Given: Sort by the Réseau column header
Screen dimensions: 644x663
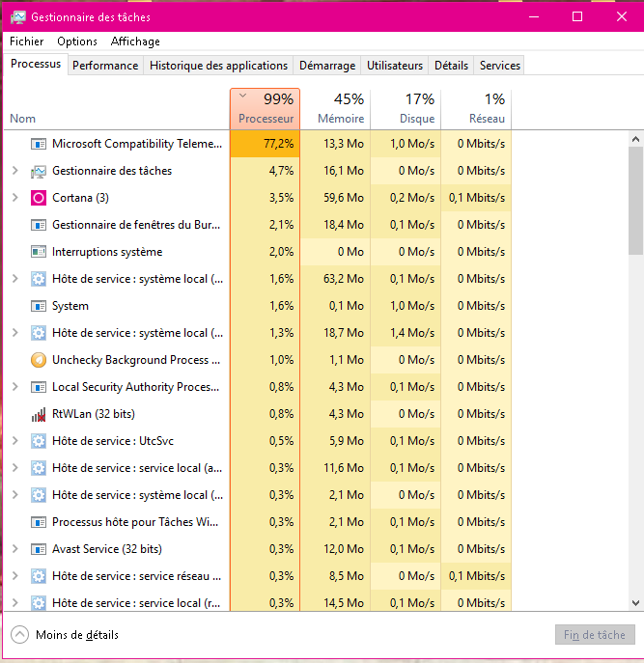Looking at the screenshot, I should click(476, 109).
